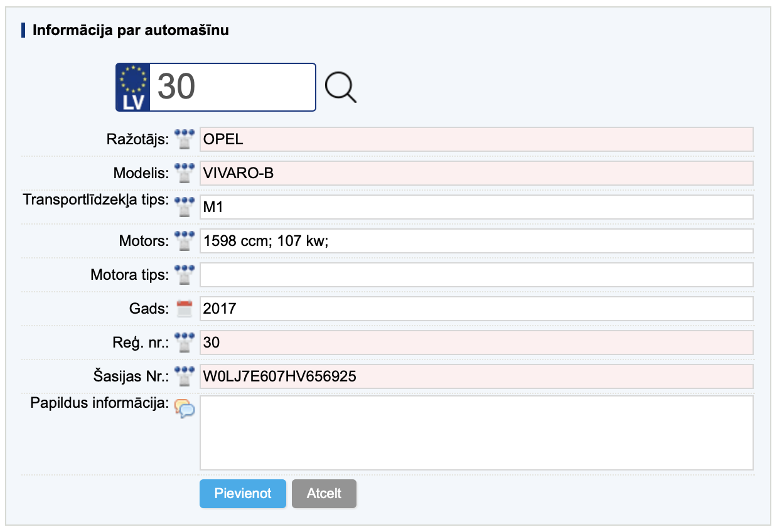The height and width of the screenshot is (532, 777).
Task: Click the Motora tips label
Action: (x=130, y=275)
